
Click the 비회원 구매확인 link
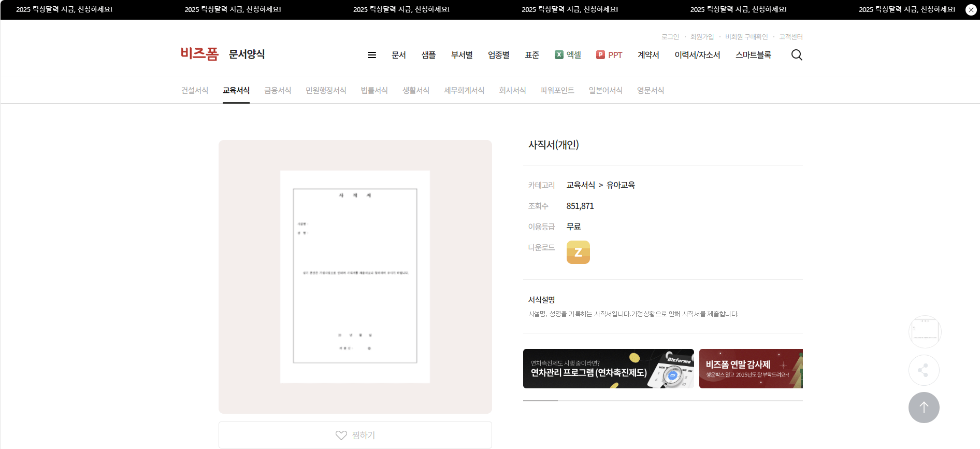point(746,37)
